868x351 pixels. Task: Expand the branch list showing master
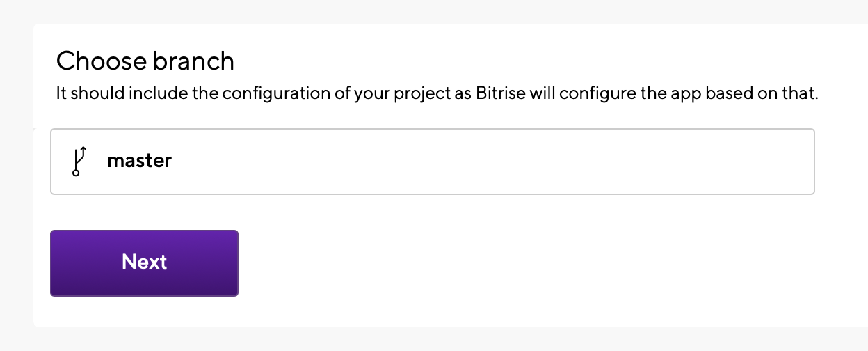pos(432,162)
